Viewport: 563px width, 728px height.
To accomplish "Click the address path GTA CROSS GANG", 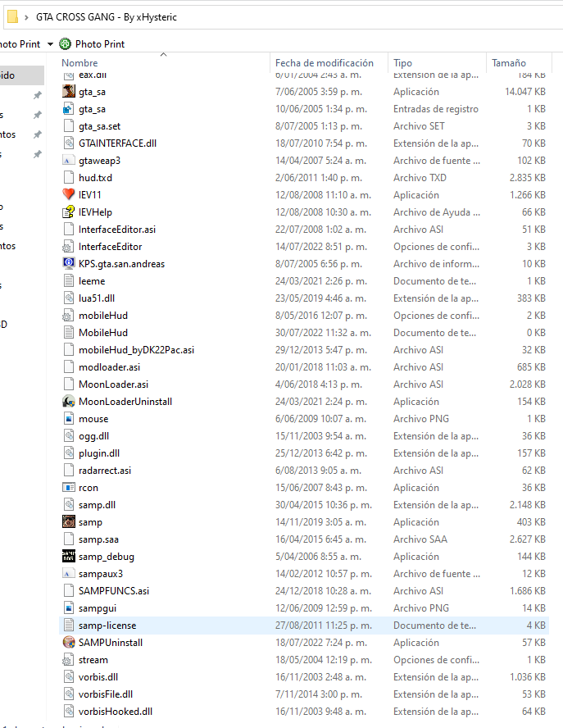I will [107, 17].
